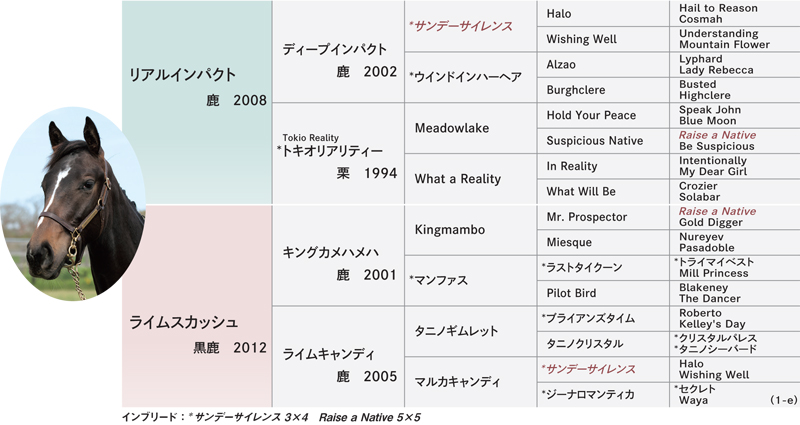Click the マンファス entry

tap(470, 281)
